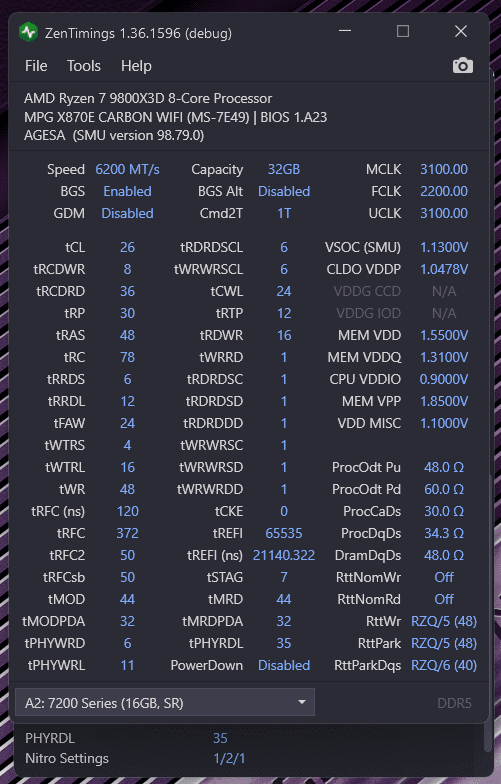Click the ProcOdt Pd value 60.0 Ω
Screen dimensions: 501x784
[x=444, y=490]
